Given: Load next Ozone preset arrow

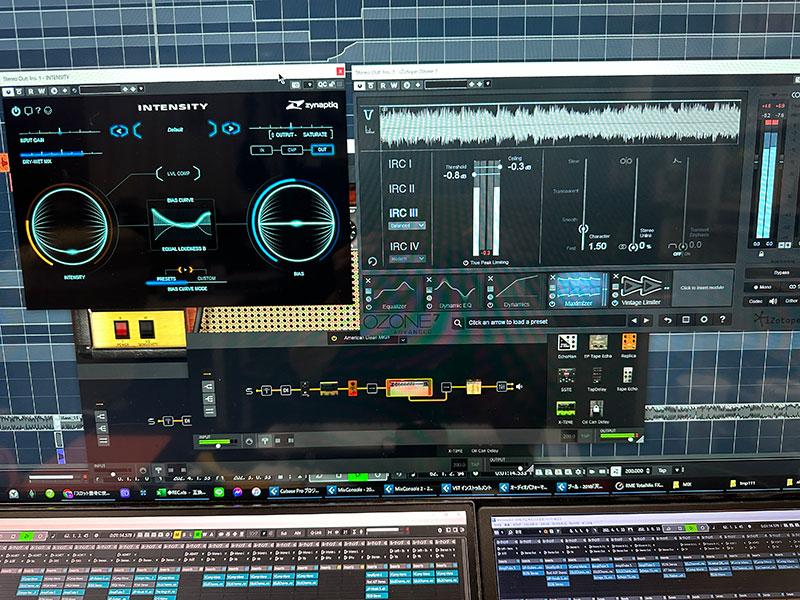Looking at the screenshot, I should (x=646, y=321).
